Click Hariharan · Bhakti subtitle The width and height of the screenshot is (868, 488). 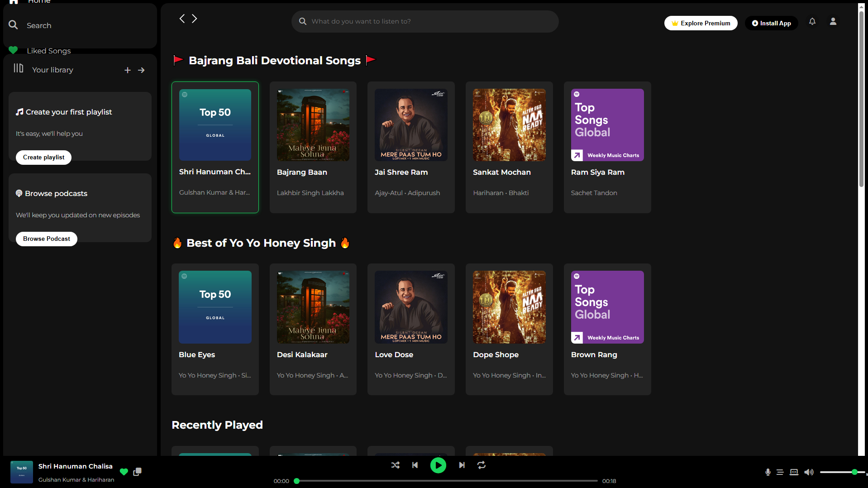coord(501,193)
